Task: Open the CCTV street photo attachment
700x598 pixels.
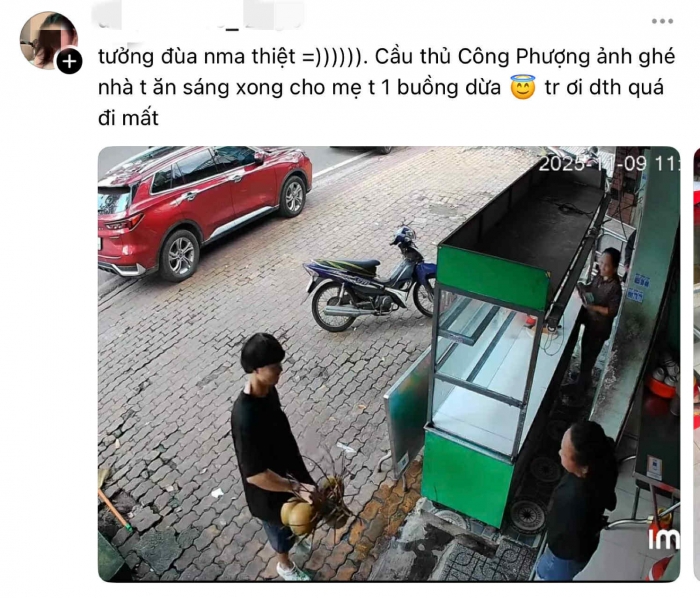Action: click(x=389, y=364)
